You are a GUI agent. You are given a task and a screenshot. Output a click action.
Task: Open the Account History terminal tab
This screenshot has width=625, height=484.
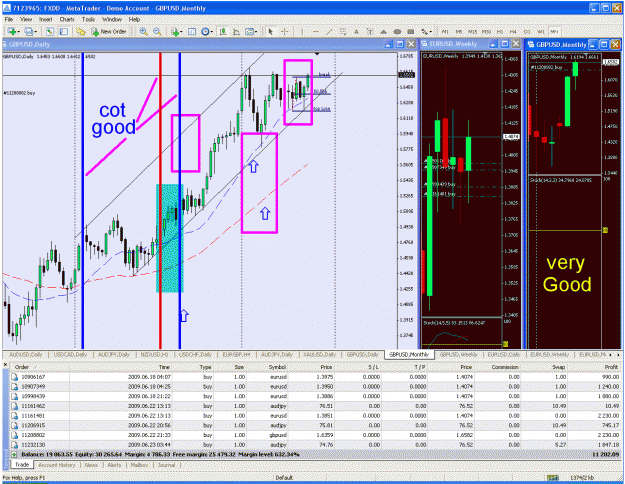57,465
